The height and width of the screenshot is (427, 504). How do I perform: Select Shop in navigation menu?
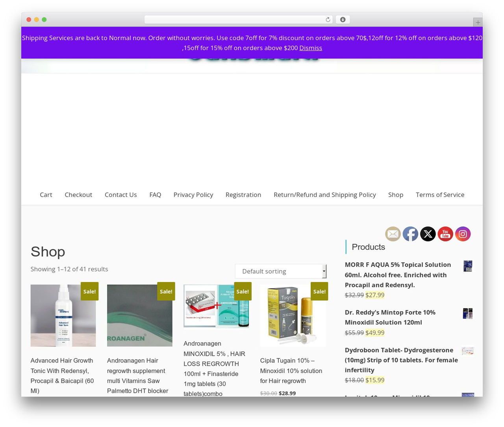pyautogui.click(x=396, y=195)
